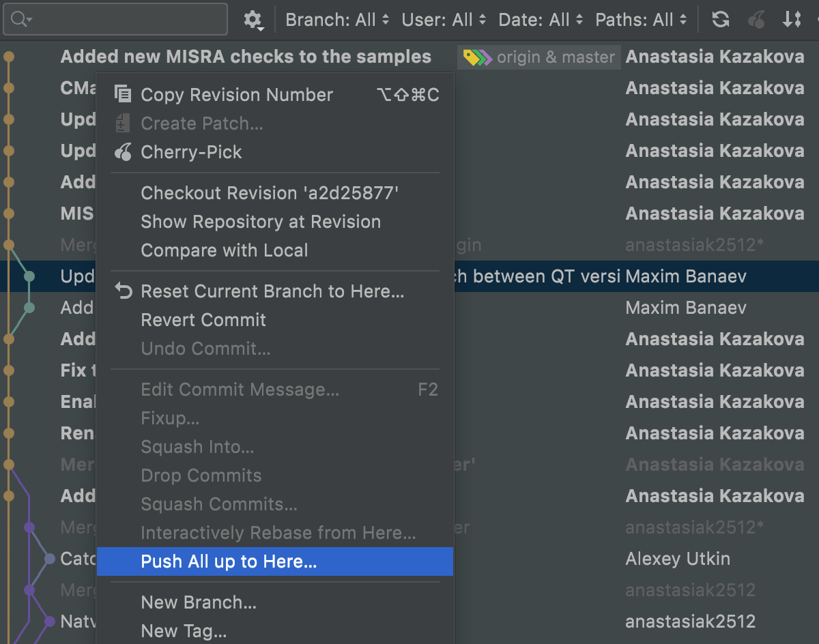
Task: Click author Alexey Utkin in commit list
Action: 678,559
